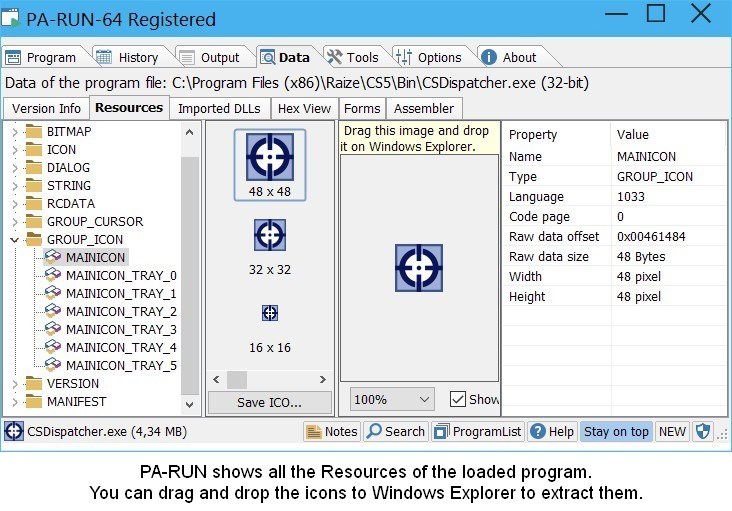Open the History tab
This screenshot has height=511, width=732.
[129, 57]
